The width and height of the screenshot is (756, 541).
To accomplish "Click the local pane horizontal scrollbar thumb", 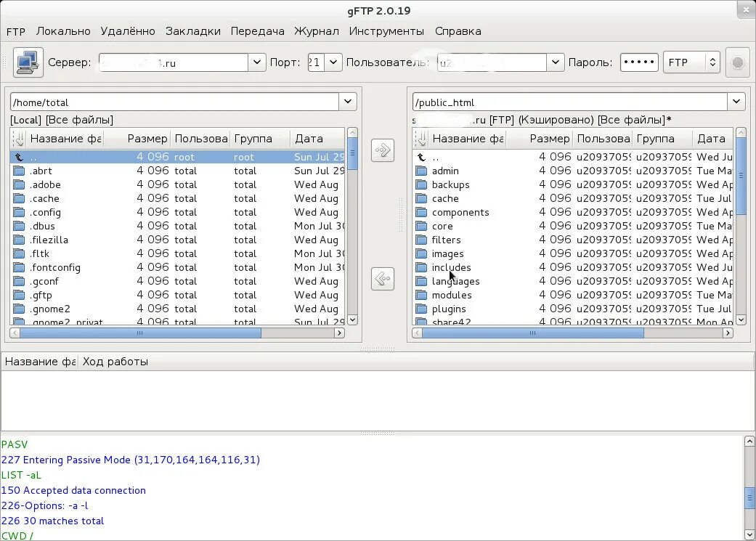I will click(x=140, y=333).
